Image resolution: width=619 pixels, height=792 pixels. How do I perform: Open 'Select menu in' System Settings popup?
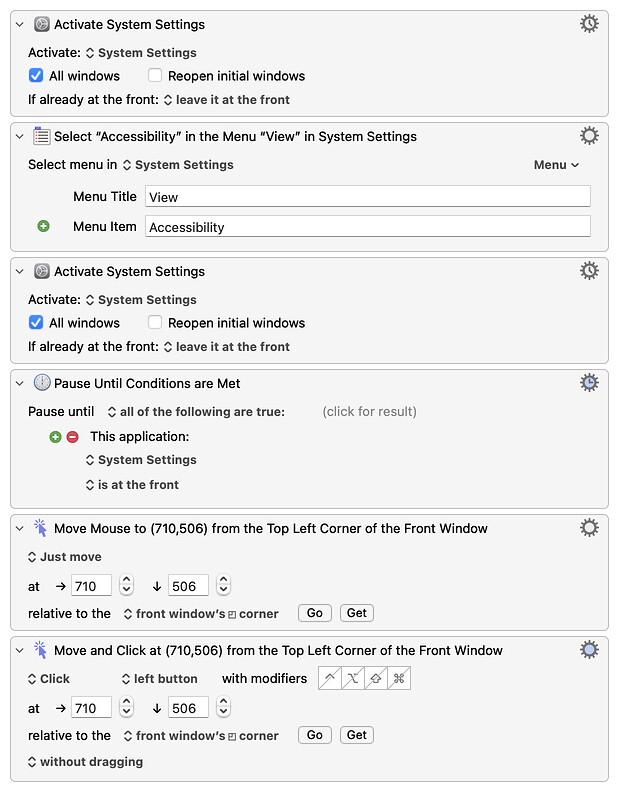[x=178, y=165]
